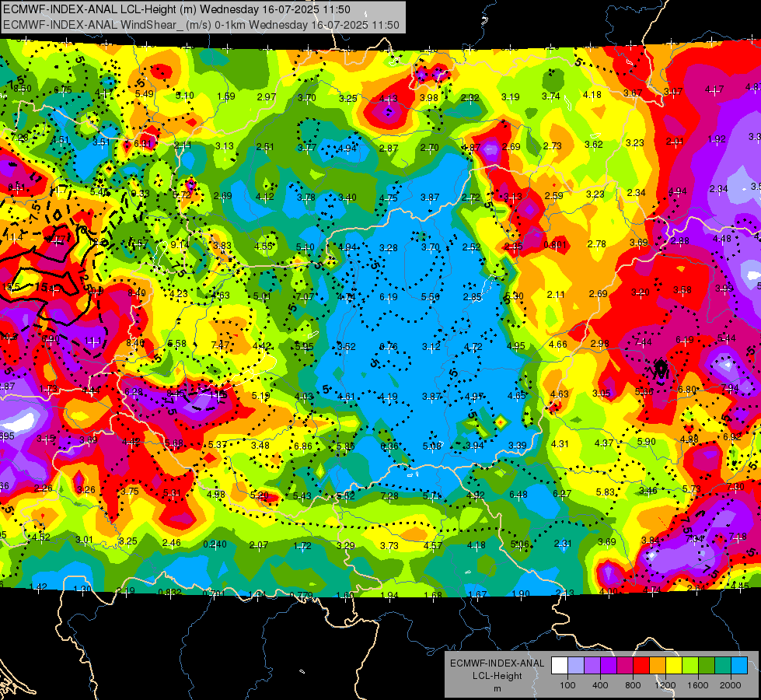Click the light lavender legend swatch
The height and width of the screenshot is (700, 761).
pos(575,666)
